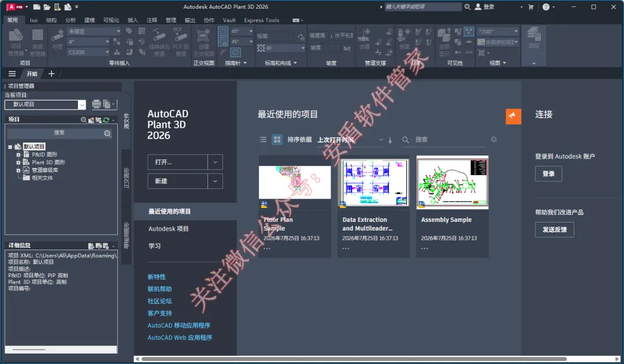Collapse the 默认项目 root tree node
Screen dimensions: 624x364
10,147
